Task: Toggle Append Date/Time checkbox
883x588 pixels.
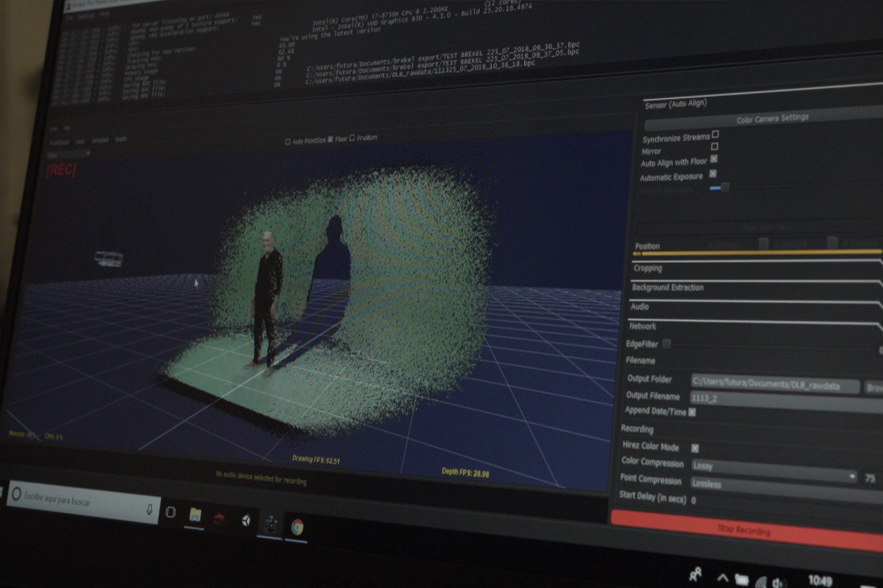Action: (692, 412)
